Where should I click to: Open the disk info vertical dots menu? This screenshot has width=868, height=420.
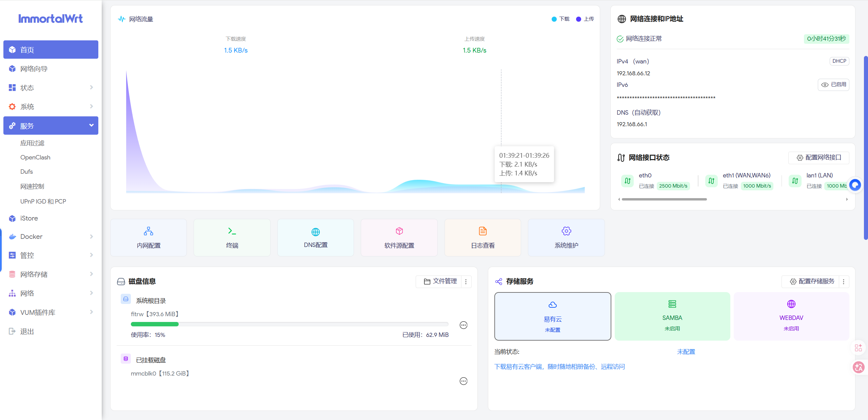(x=466, y=282)
